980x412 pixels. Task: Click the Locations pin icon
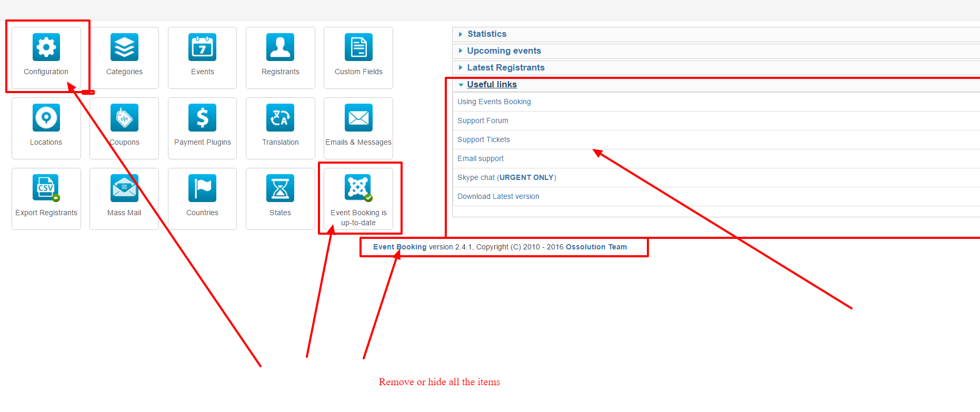[x=46, y=118]
